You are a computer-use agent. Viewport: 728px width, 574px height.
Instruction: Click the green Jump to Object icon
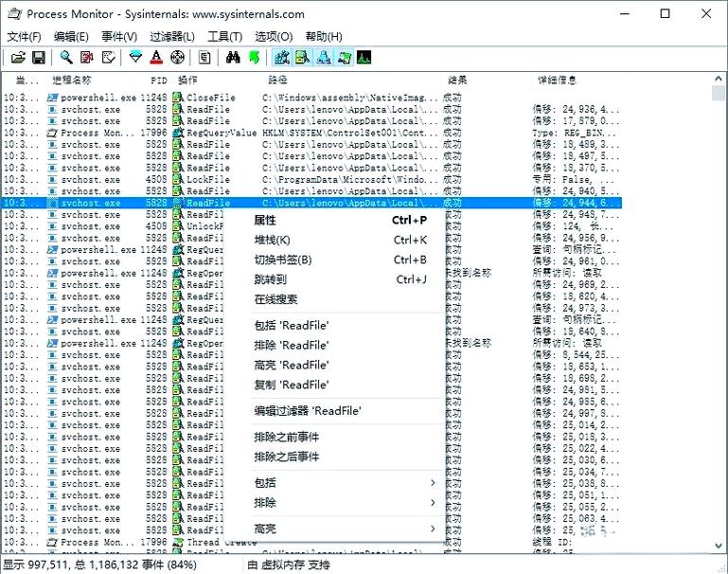(x=254, y=58)
